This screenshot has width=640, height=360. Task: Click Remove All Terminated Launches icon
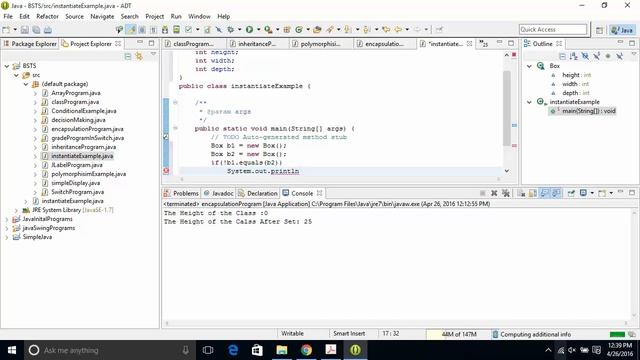click(506, 193)
